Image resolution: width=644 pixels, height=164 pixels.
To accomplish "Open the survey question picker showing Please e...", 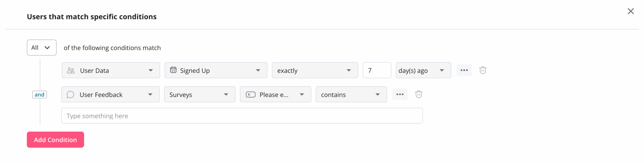I will click(x=275, y=95).
